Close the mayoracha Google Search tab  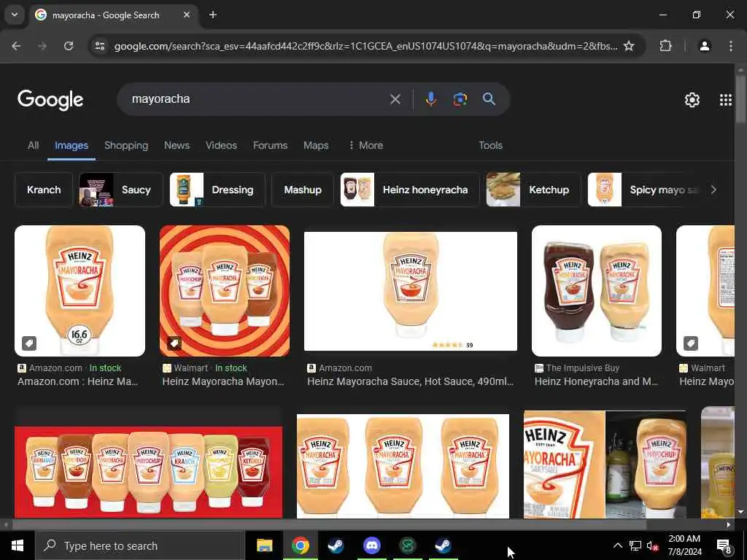click(x=187, y=15)
